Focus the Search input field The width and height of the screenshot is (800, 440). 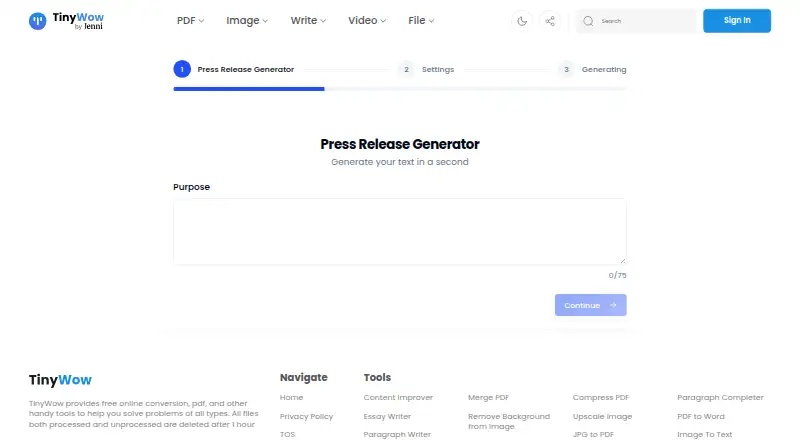tap(636, 21)
